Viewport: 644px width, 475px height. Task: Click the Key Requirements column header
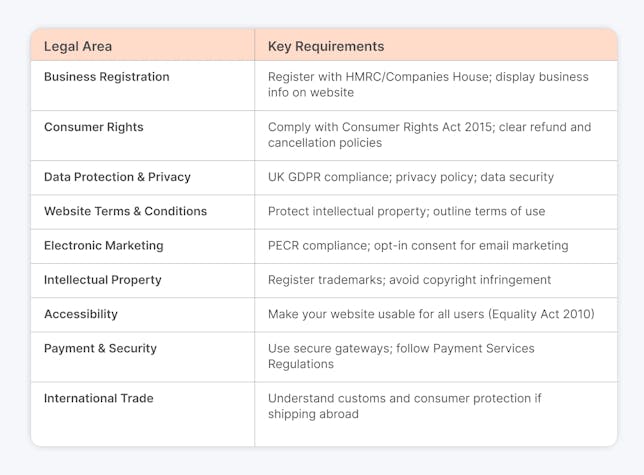[x=326, y=46]
